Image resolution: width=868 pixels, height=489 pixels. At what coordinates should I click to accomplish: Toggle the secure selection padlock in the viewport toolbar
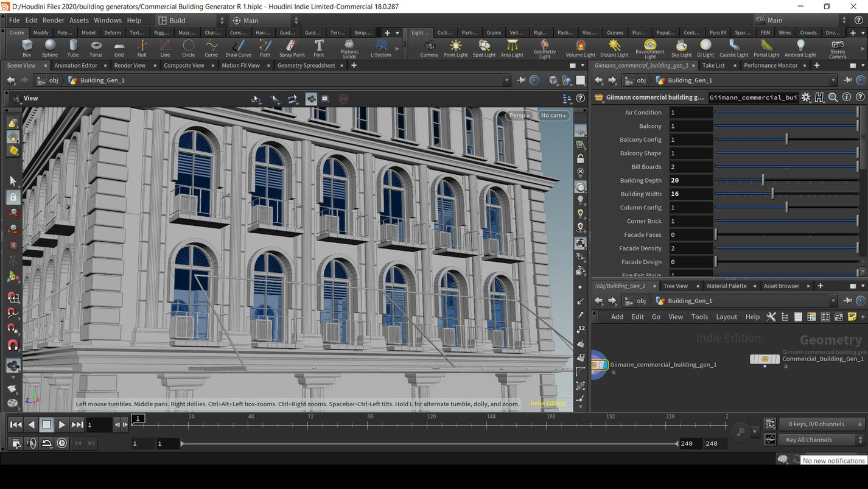tap(13, 197)
